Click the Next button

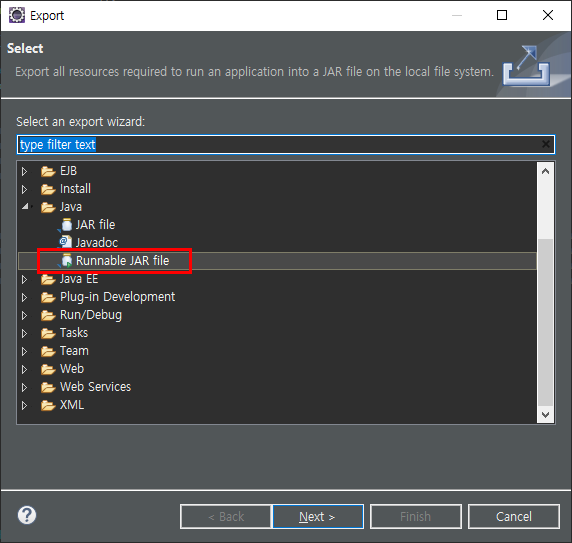pos(317,516)
